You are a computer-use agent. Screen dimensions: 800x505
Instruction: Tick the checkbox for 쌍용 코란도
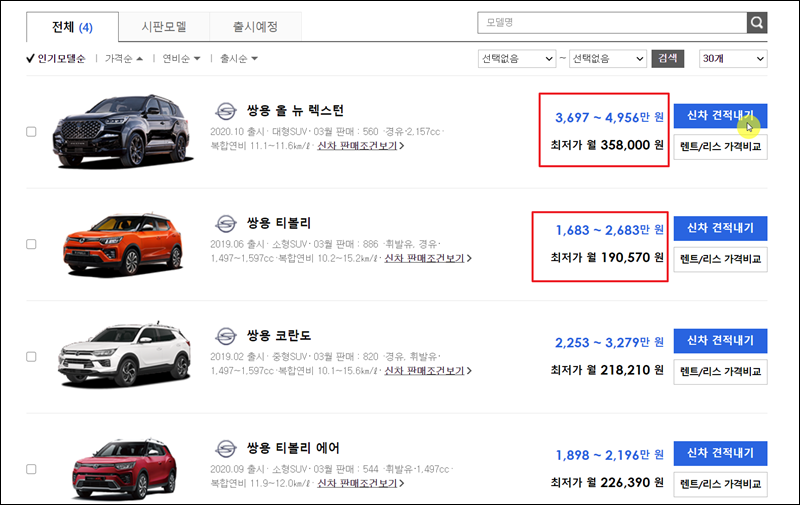tap(31, 357)
